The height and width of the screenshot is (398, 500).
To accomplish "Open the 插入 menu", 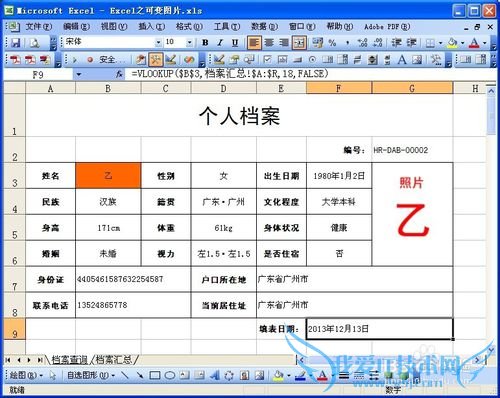I will pos(152,26).
